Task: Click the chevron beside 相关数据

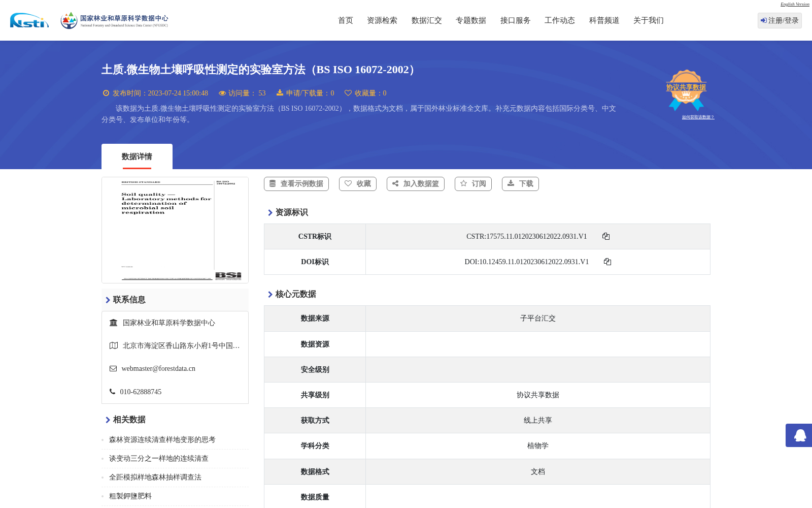Action: [108, 420]
